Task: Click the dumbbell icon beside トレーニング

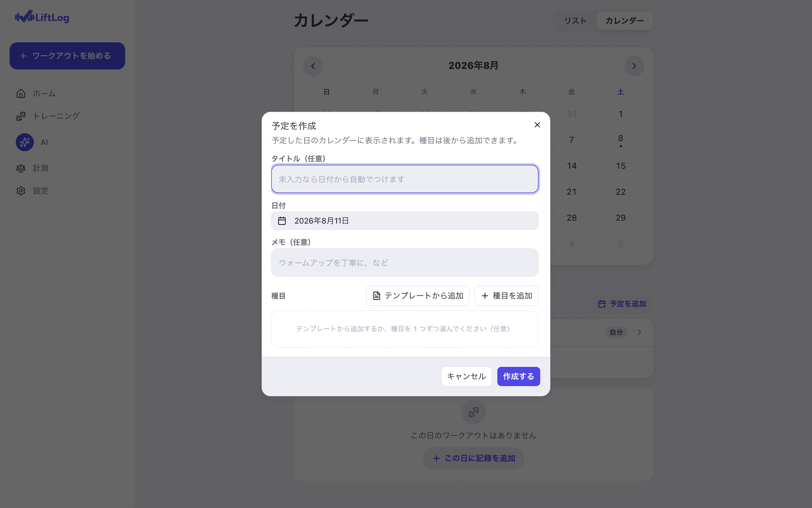Action: pyautogui.click(x=21, y=116)
